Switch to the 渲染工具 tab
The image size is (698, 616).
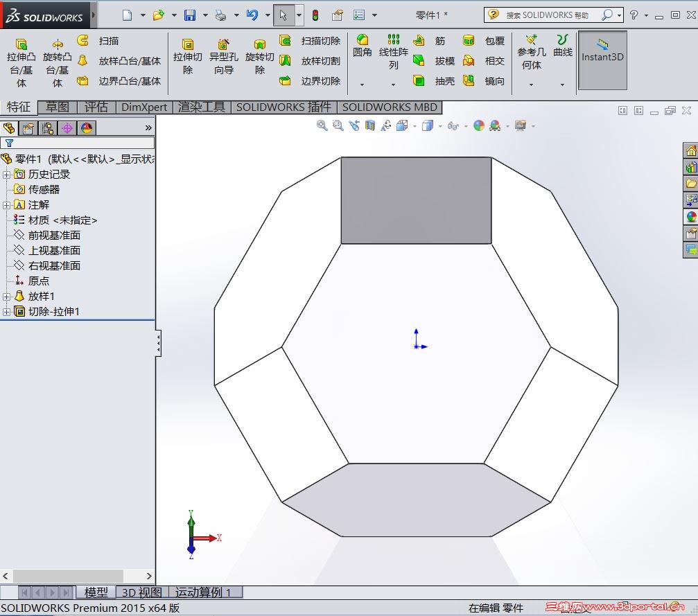(x=202, y=107)
